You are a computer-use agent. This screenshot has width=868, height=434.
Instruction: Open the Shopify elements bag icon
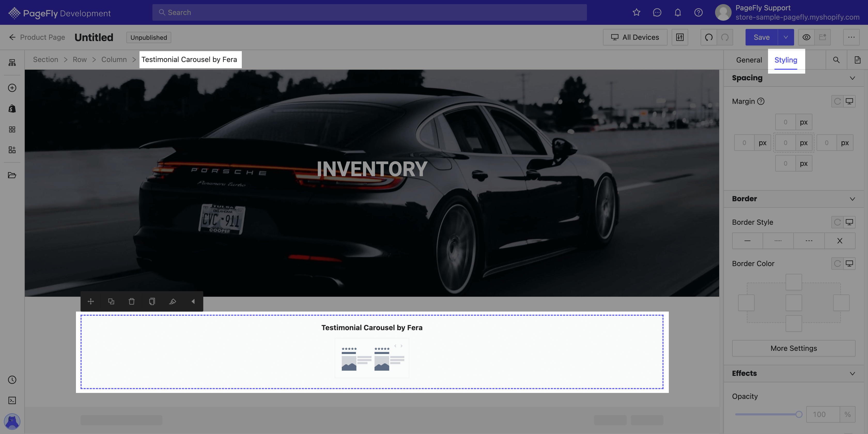pos(12,109)
